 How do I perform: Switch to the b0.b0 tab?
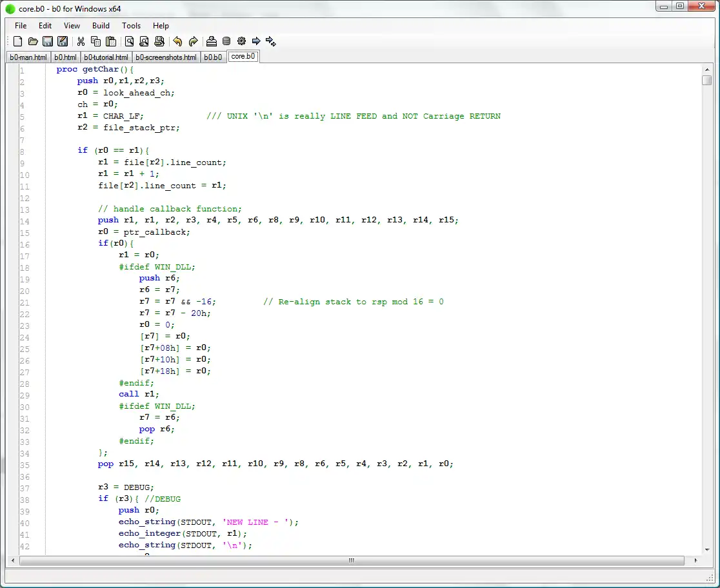(213, 57)
